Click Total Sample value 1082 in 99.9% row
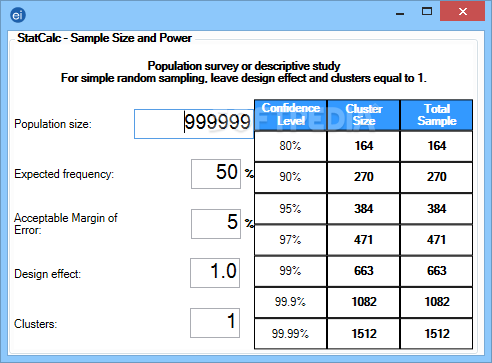Viewport: 492px width, 363px height. (x=437, y=302)
